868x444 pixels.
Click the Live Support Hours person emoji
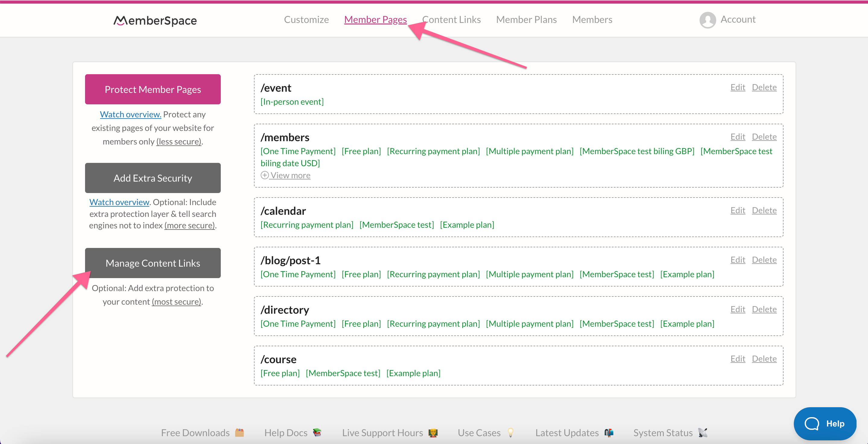(x=433, y=433)
